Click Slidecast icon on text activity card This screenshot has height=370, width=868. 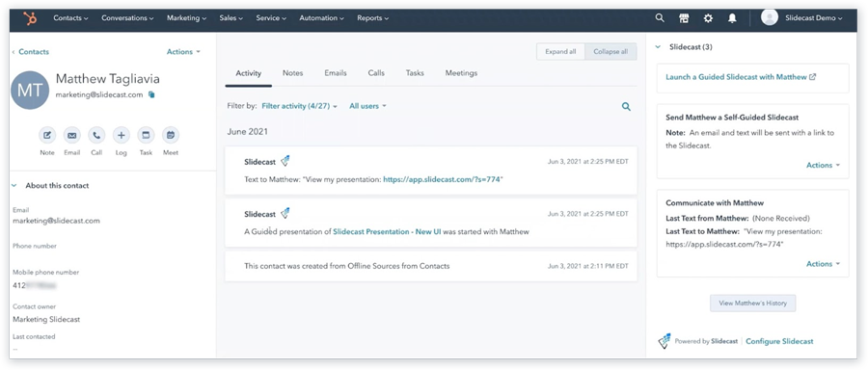pyautogui.click(x=285, y=161)
